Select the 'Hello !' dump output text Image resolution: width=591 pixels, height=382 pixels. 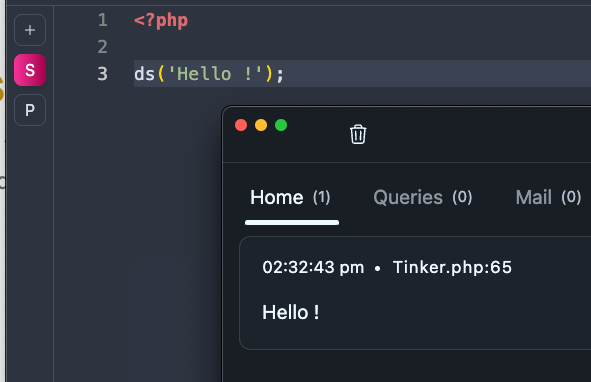pos(291,312)
